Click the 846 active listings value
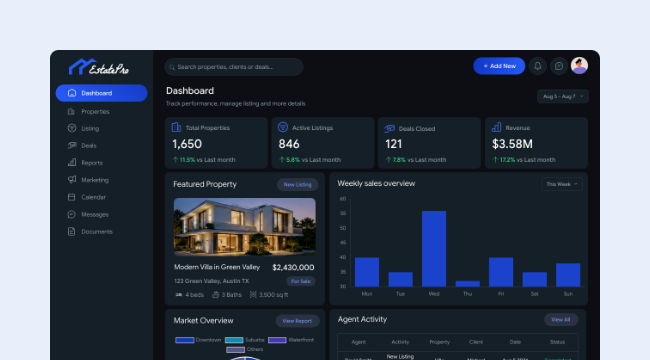Image resolution: width=650 pixels, height=360 pixels. click(x=289, y=144)
